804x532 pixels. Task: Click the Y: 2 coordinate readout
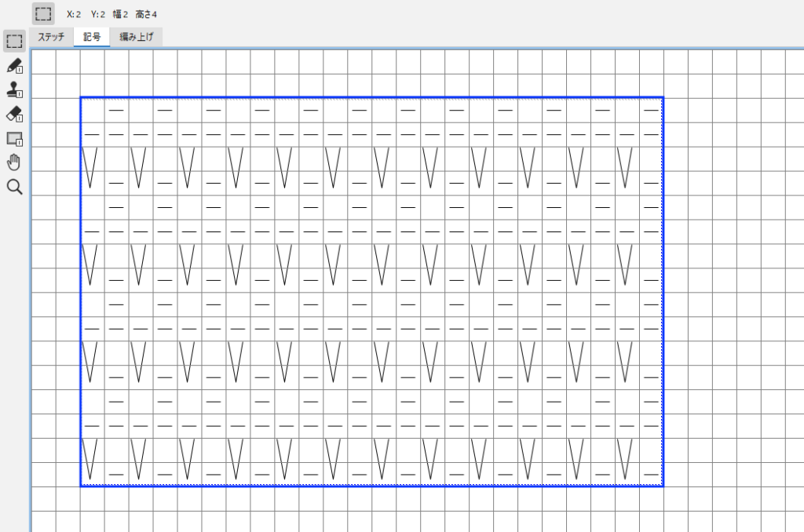tap(98, 14)
